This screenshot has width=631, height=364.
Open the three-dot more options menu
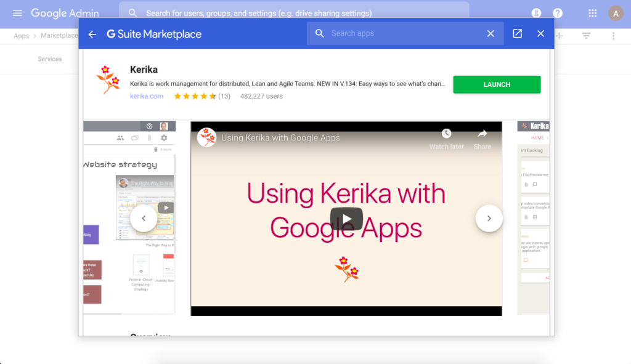click(613, 36)
